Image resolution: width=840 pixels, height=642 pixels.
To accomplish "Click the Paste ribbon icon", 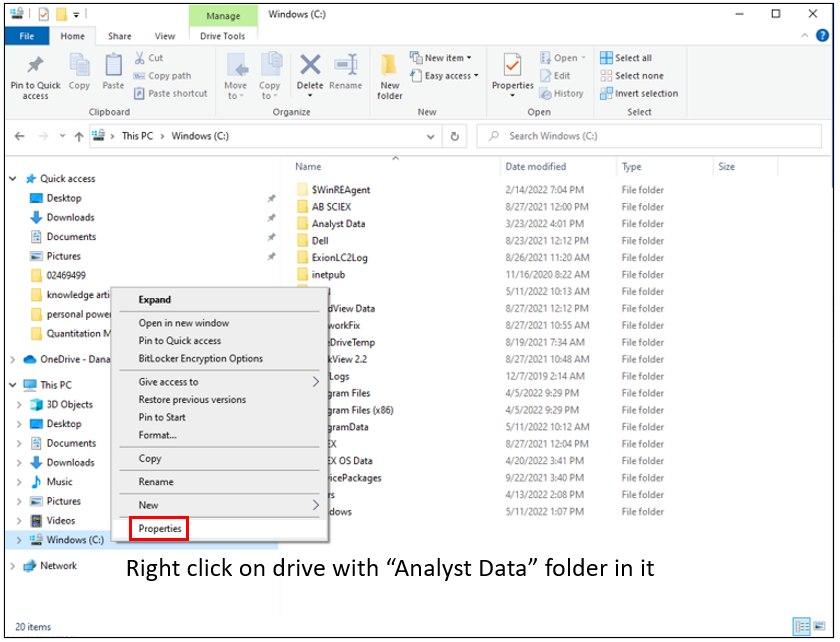I will tap(113, 71).
